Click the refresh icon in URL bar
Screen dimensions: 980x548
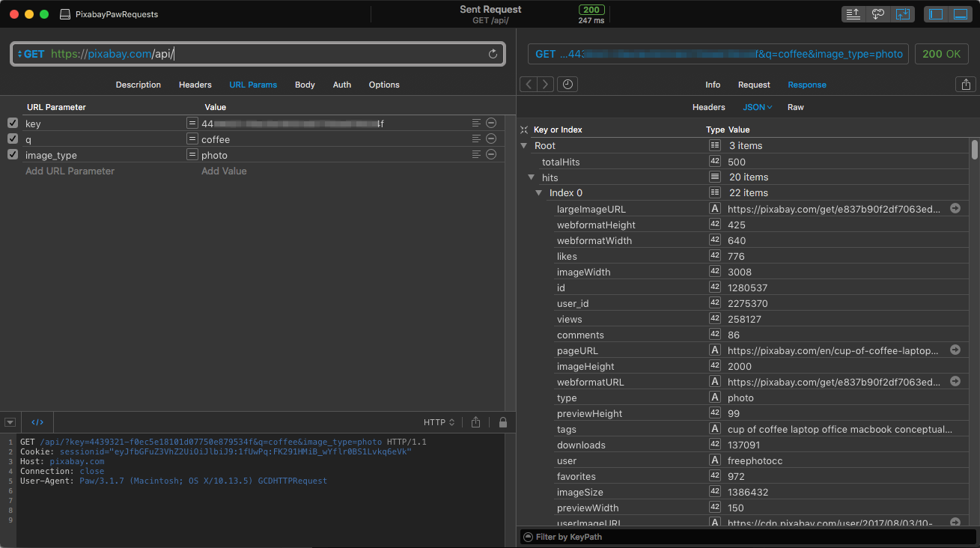tap(493, 54)
